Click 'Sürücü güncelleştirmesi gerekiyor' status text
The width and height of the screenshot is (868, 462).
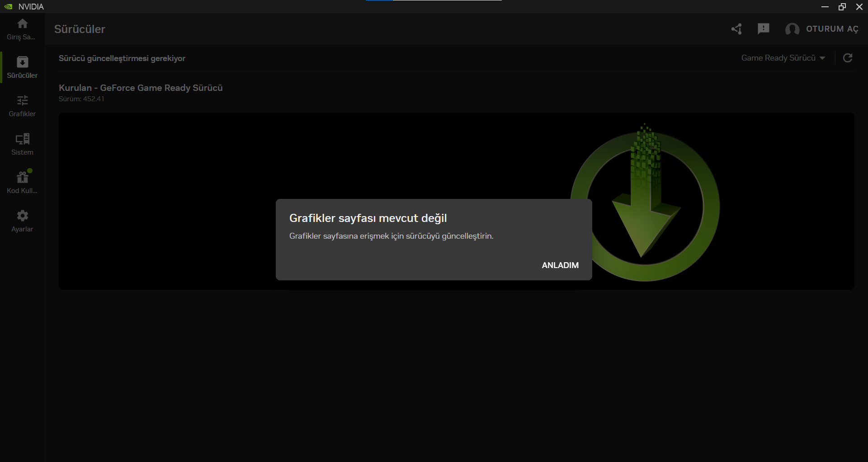click(122, 58)
